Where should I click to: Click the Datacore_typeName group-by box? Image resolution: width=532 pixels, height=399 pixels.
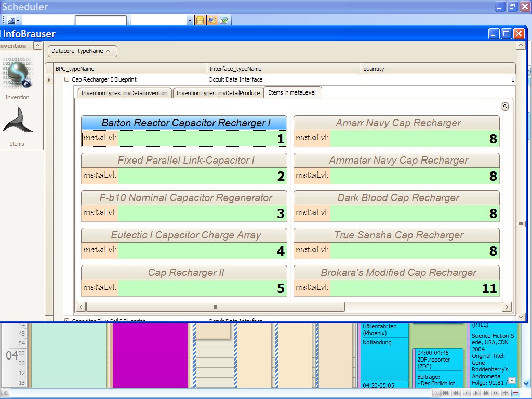(x=83, y=51)
